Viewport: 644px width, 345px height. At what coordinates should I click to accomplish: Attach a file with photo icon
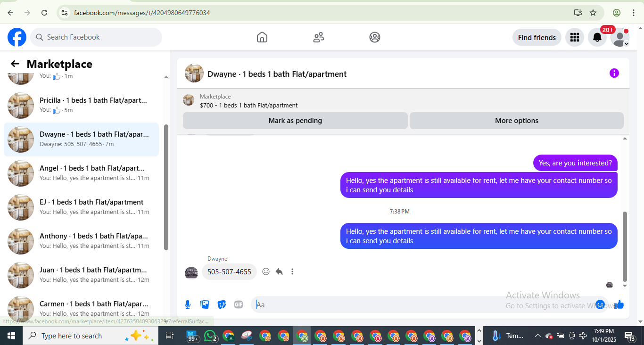coord(205,304)
